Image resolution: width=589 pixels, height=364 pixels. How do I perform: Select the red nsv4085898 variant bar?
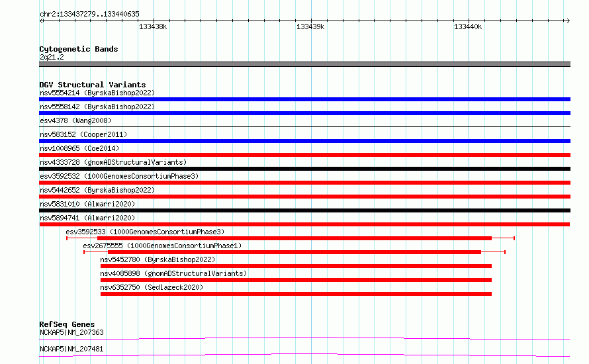pyautogui.click(x=296, y=280)
